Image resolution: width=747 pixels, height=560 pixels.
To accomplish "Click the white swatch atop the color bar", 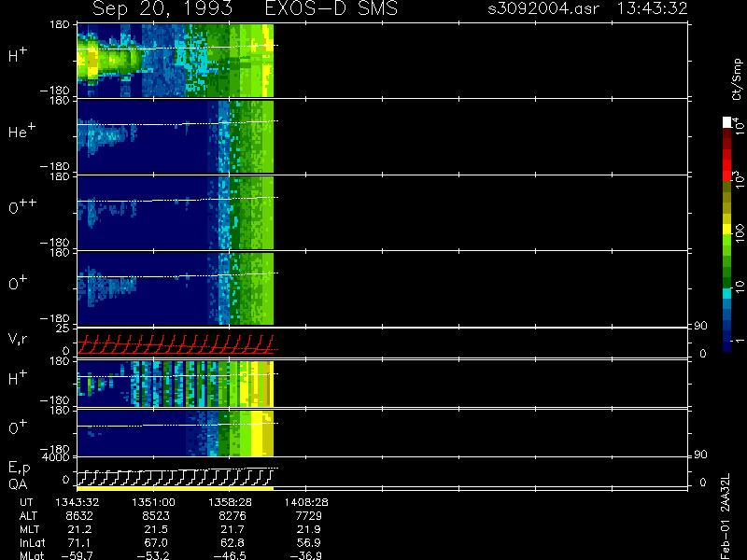I will (727, 122).
